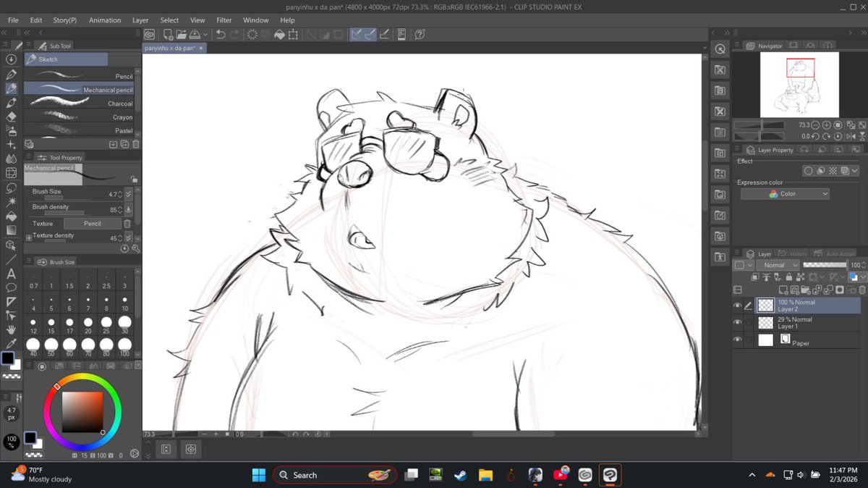
Task: Click the New Folder icon in Layer panel
Action: tap(805, 289)
